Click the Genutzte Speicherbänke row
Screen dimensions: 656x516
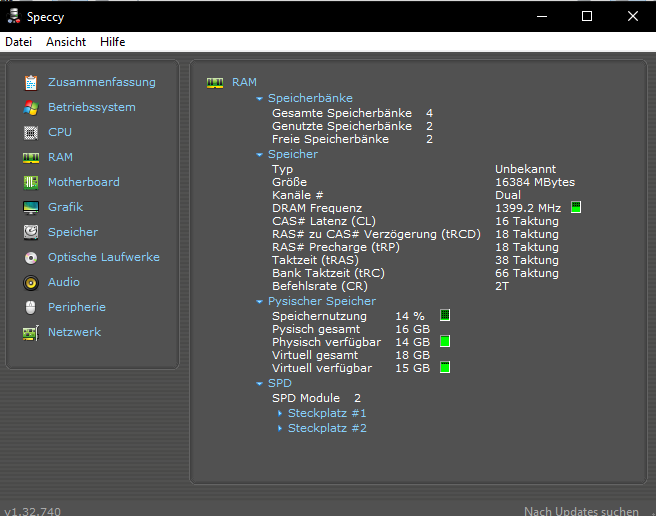click(x=352, y=126)
